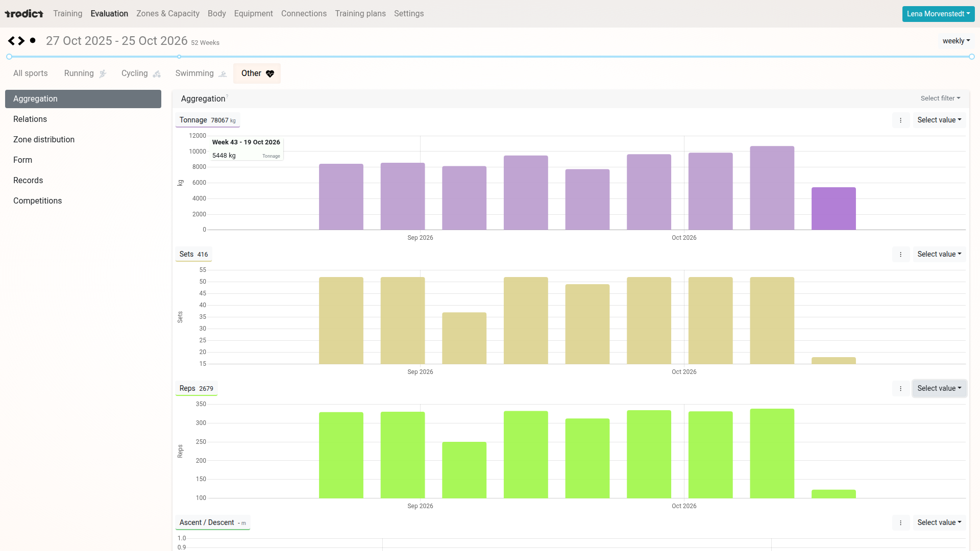Image resolution: width=980 pixels, height=551 pixels.
Task: Select the Running sport filter
Action: [x=85, y=73]
